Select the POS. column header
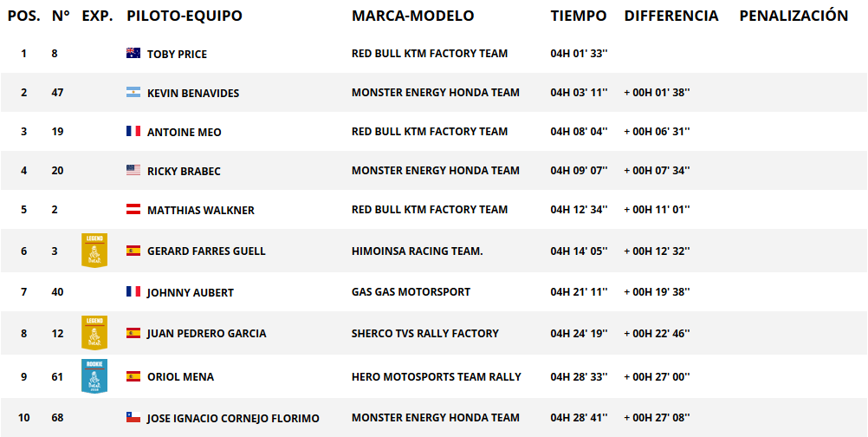Screen dimensions: 868x437 23,16
